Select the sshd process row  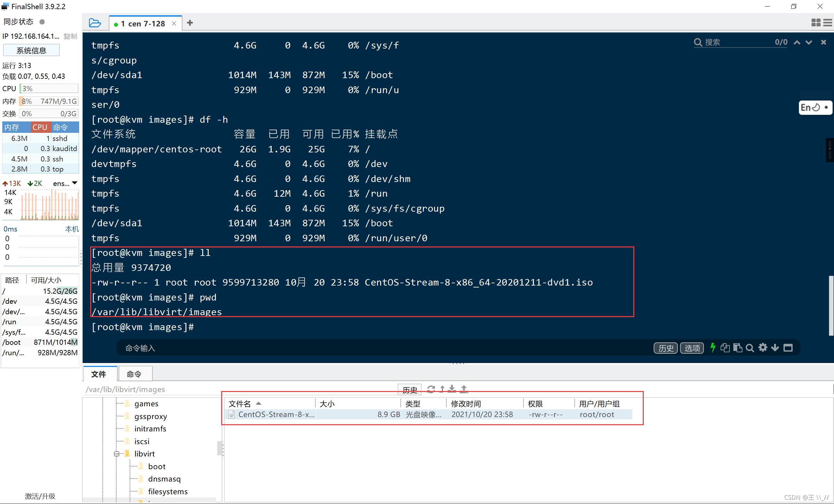[x=41, y=138]
